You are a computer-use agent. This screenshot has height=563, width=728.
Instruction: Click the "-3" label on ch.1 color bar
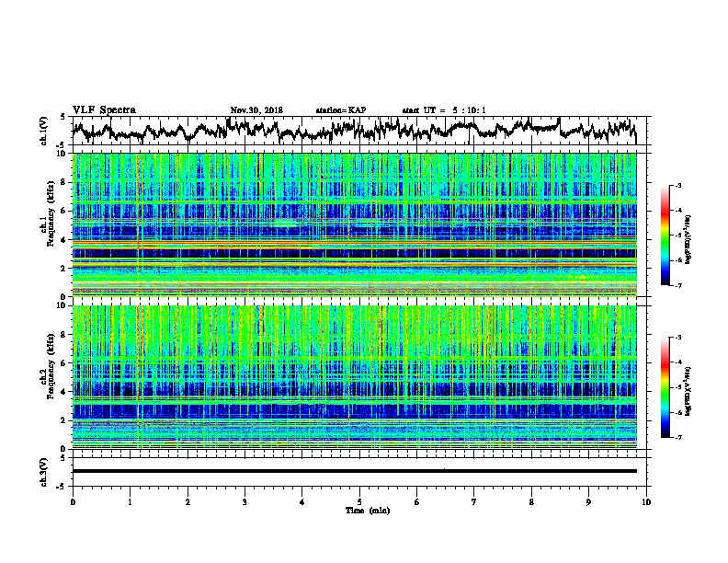pyautogui.click(x=678, y=185)
